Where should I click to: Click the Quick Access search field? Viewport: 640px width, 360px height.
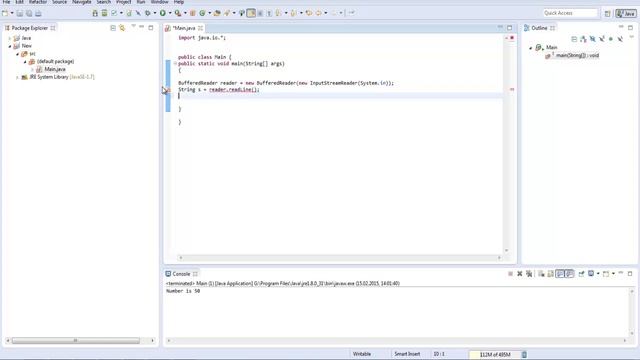pyautogui.click(x=570, y=13)
